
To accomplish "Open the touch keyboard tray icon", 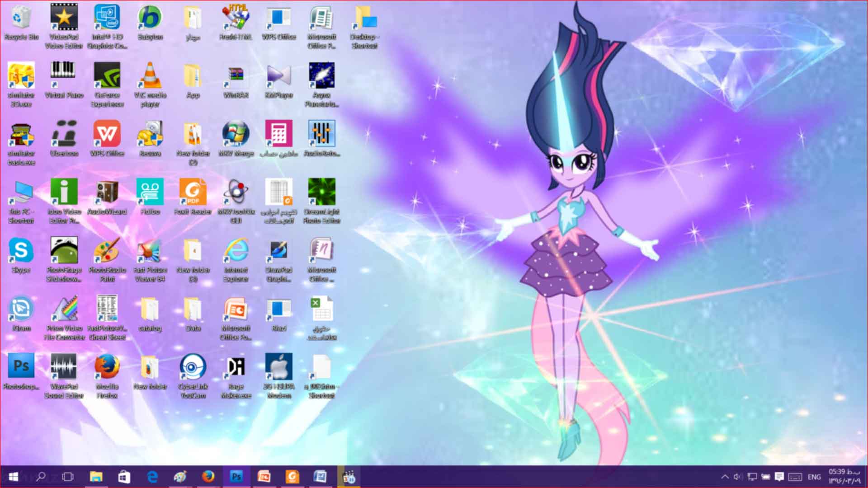I will pos(795,477).
